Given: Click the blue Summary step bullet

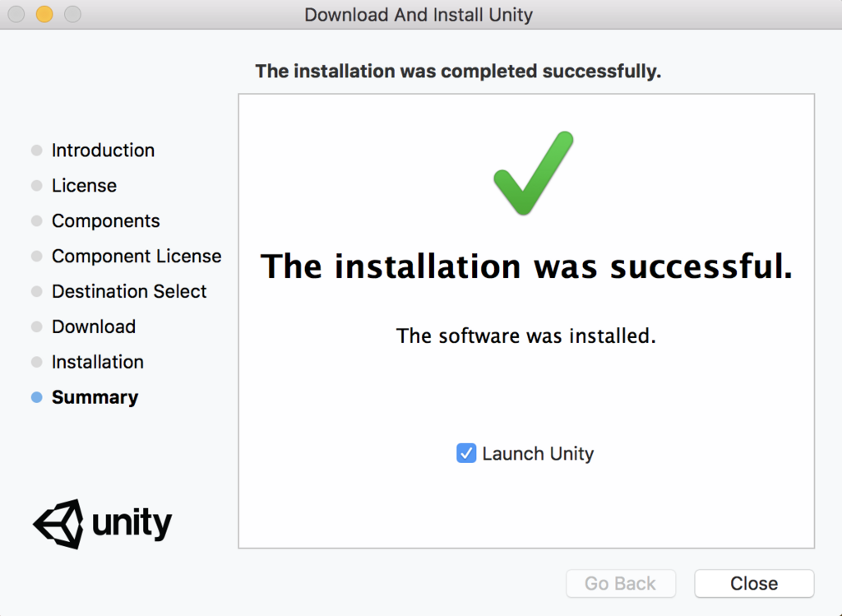Looking at the screenshot, I should click(x=36, y=397).
